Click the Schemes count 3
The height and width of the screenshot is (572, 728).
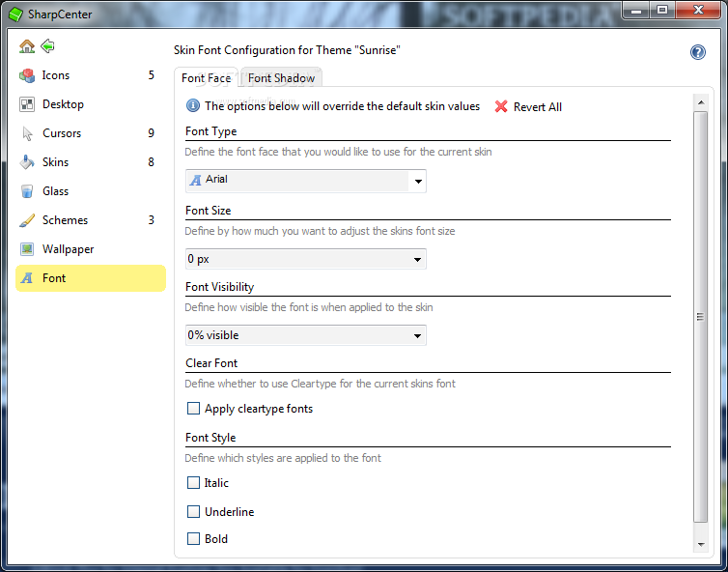pos(152,220)
